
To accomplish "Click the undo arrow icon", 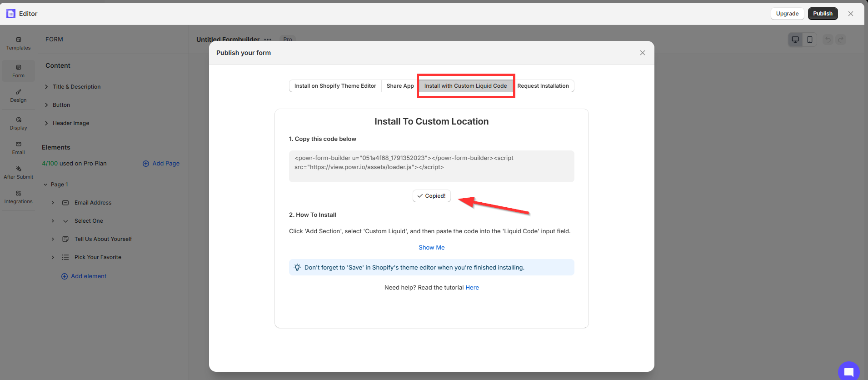I will click(x=828, y=40).
